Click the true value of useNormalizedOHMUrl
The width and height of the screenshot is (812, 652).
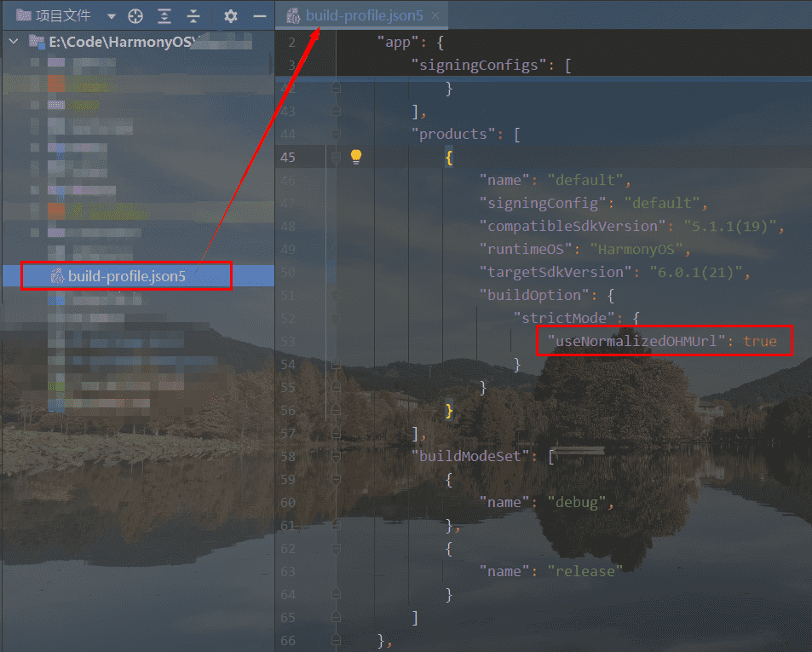(x=759, y=341)
